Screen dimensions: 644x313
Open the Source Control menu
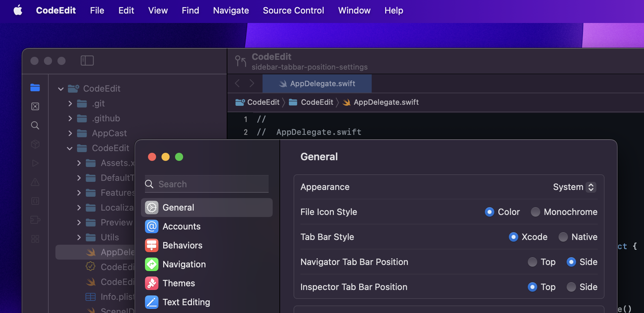pos(293,10)
